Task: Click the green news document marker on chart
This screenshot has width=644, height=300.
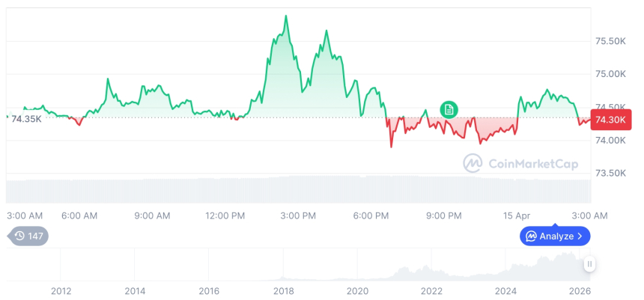Action: point(449,110)
